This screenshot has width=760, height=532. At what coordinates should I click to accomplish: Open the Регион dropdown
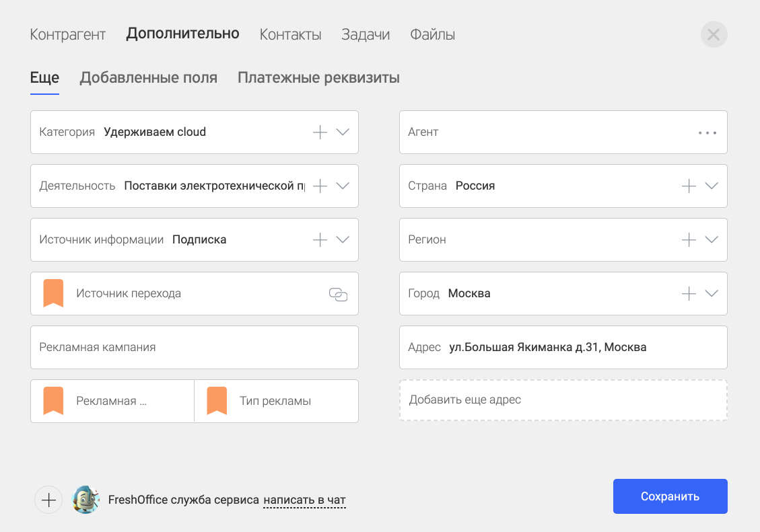click(712, 239)
